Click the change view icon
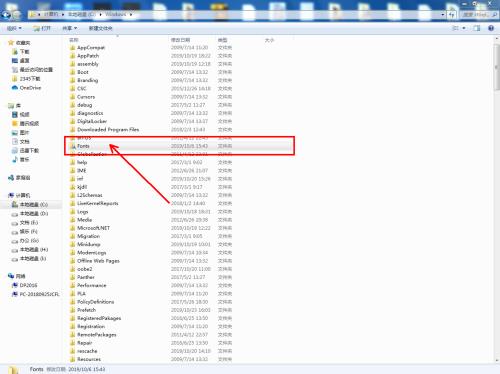The image size is (500, 374). tap(455, 28)
